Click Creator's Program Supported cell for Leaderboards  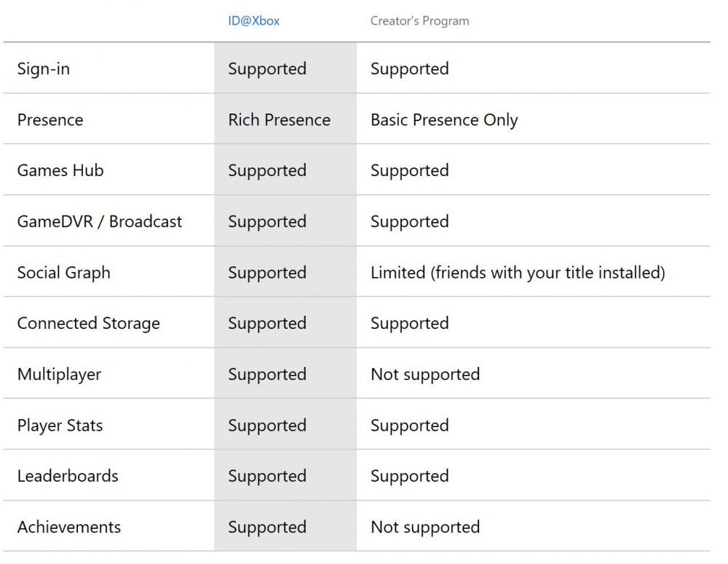(x=409, y=476)
